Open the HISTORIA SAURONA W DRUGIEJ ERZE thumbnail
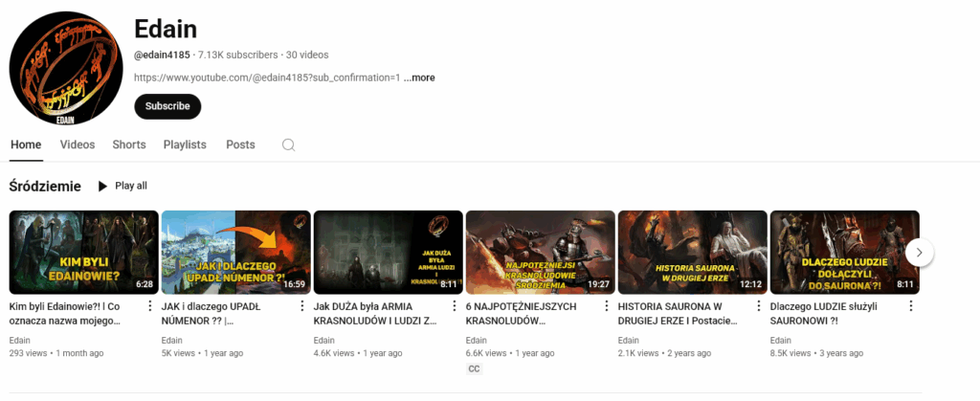This screenshot has width=980, height=401. pos(693,253)
